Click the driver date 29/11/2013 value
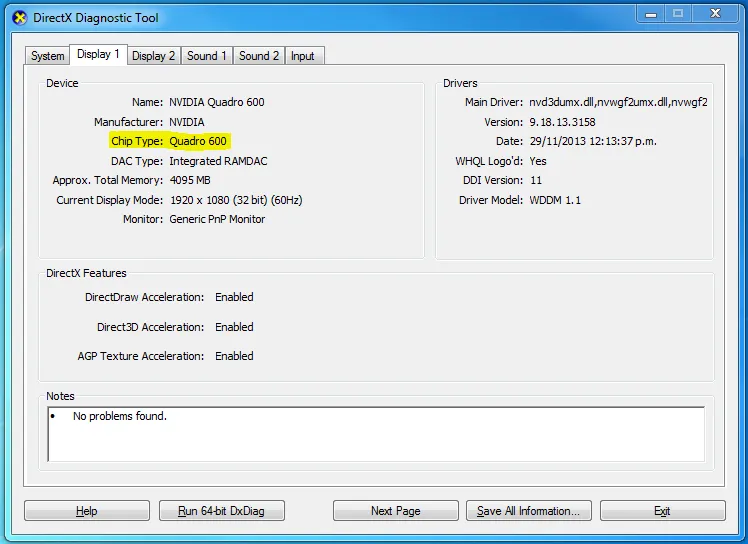This screenshot has width=748, height=544. click(593, 141)
